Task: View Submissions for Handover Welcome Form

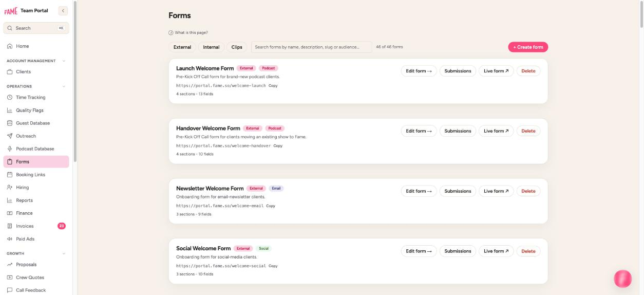Action: (458, 131)
